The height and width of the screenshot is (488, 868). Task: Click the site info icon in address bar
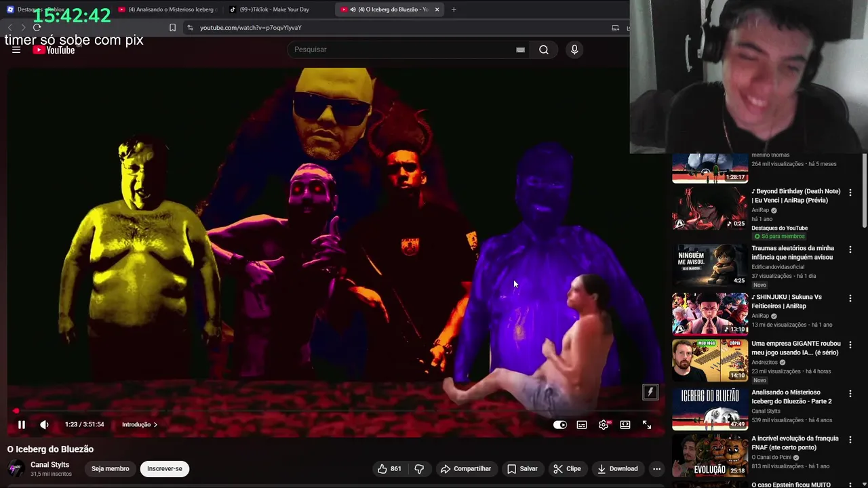[x=190, y=28]
